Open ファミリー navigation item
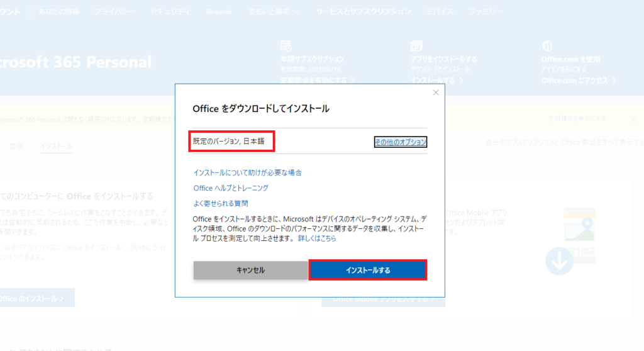This screenshot has height=351, width=644. pyautogui.click(x=486, y=11)
